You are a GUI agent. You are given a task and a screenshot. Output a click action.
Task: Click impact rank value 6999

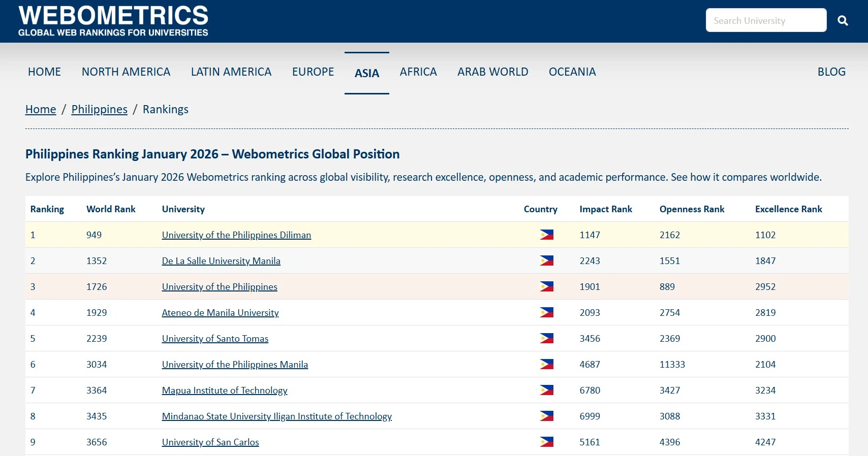pyautogui.click(x=590, y=416)
